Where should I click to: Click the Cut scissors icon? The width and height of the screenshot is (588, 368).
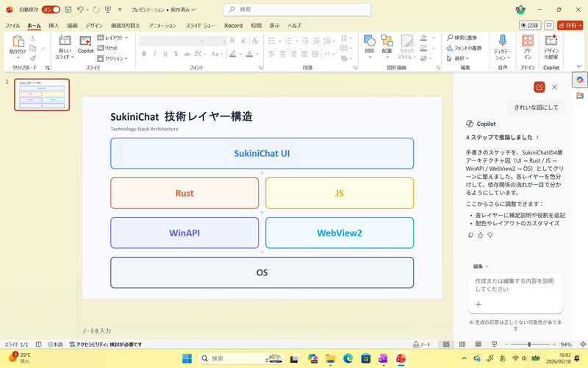coord(33,38)
